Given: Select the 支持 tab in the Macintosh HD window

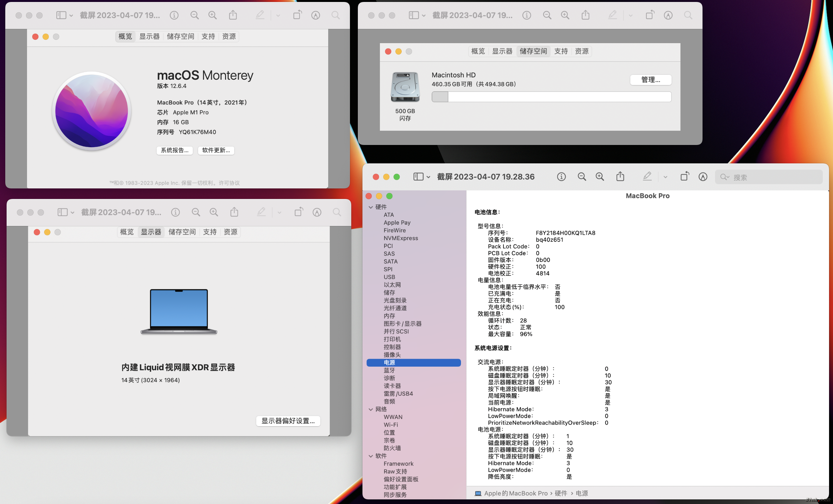Looking at the screenshot, I should click(x=561, y=51).
